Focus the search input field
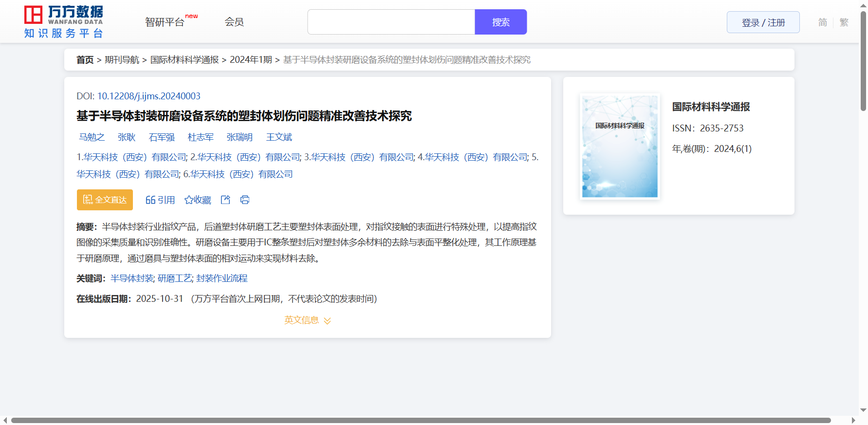The width and height of the screenshot is (868, 425). tap(391, 22)
